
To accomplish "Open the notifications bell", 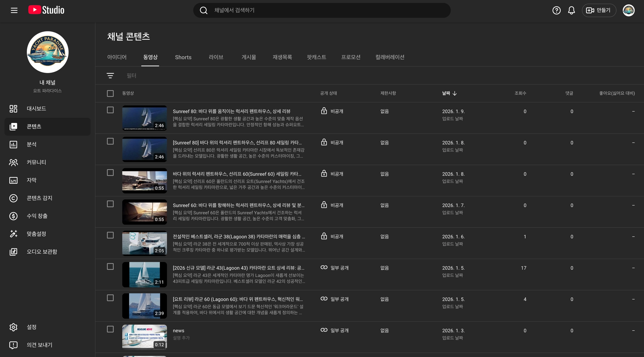I will 571,10.
